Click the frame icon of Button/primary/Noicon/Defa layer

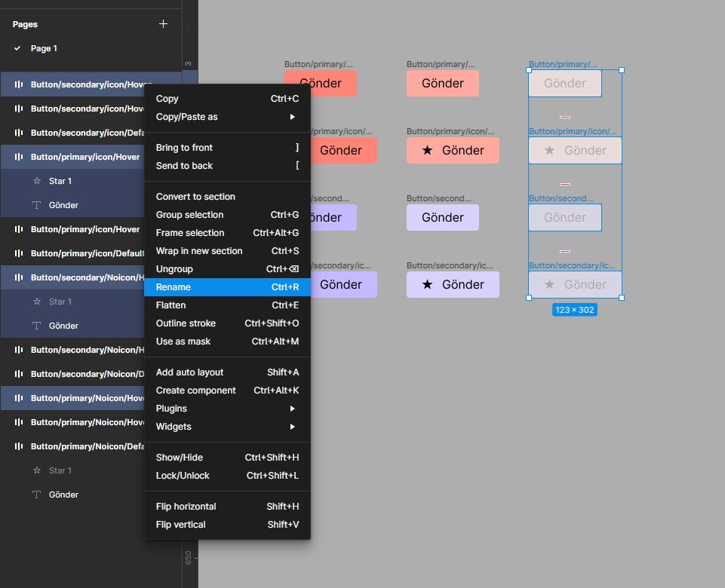[x=19, y=446]
